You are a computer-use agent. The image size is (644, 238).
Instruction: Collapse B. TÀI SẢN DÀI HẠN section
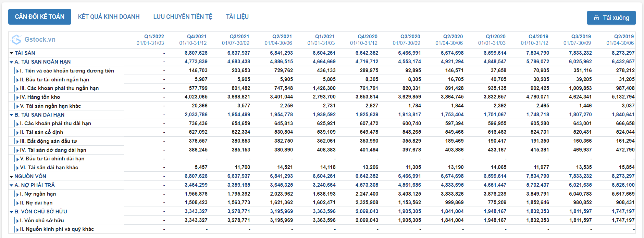pyautogui.click(x=11, y=115)
